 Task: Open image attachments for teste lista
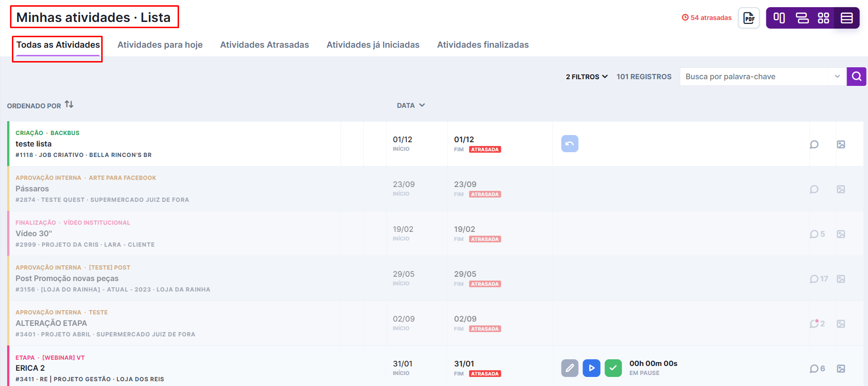coord(841,144)
